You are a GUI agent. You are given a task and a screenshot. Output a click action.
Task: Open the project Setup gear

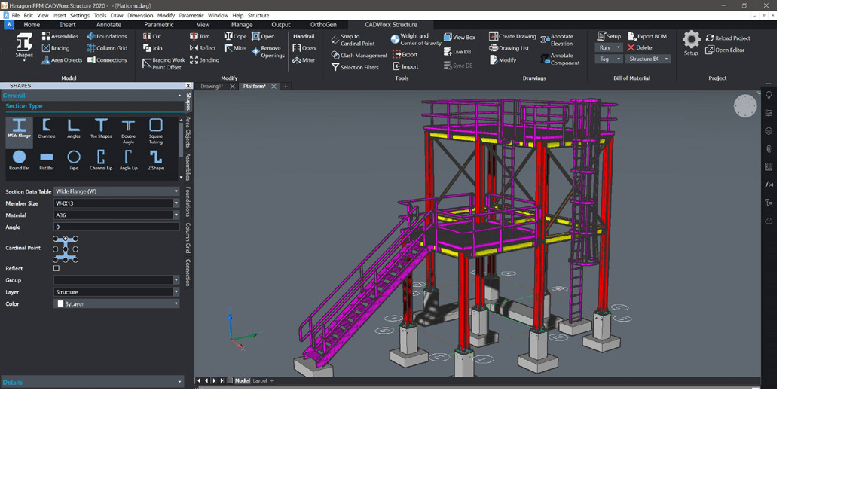coord(691,43)
